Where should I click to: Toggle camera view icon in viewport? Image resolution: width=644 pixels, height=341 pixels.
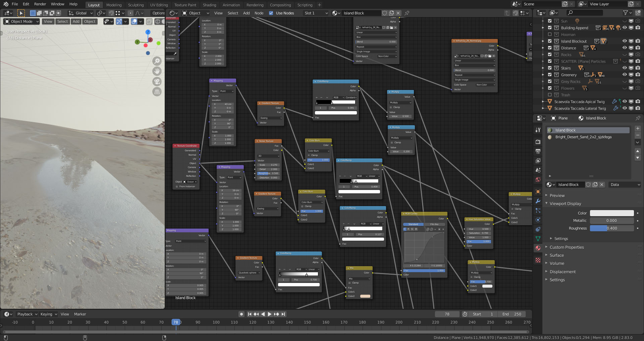click(x=157, y=82)
